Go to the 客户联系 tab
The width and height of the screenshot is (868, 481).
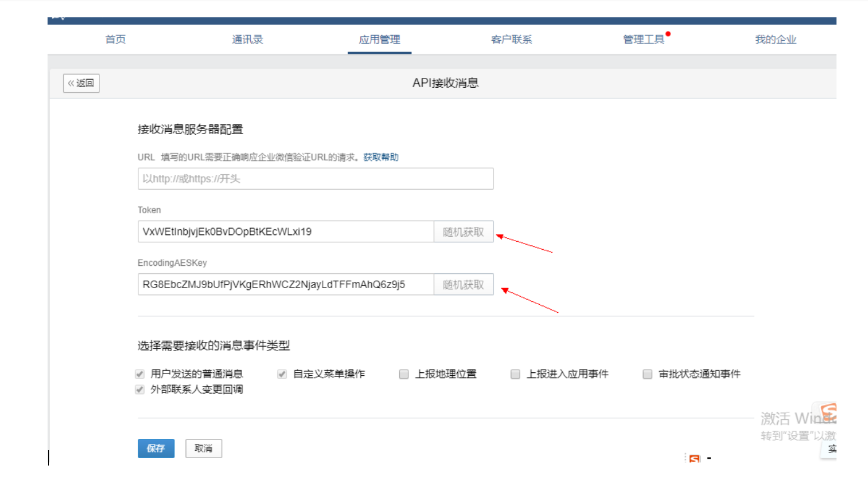(x=512, y=40)
